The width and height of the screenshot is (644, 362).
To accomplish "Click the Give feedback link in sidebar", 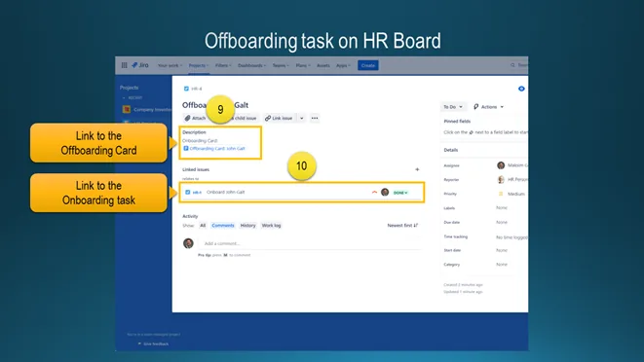I will point(156,344).
